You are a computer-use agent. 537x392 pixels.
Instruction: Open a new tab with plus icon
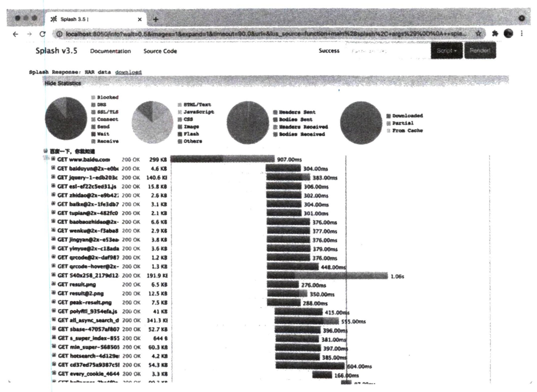(x=156, y=19)
